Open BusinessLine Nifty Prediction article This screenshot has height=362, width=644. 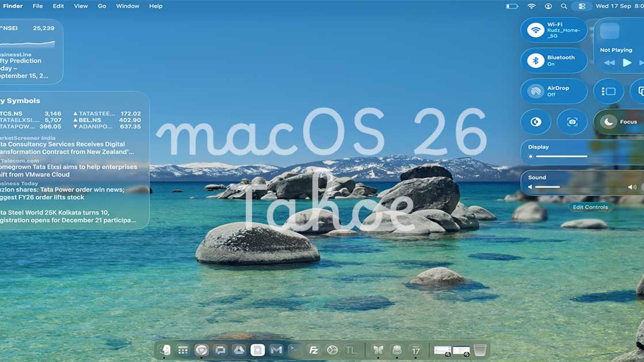coord(24,65)
